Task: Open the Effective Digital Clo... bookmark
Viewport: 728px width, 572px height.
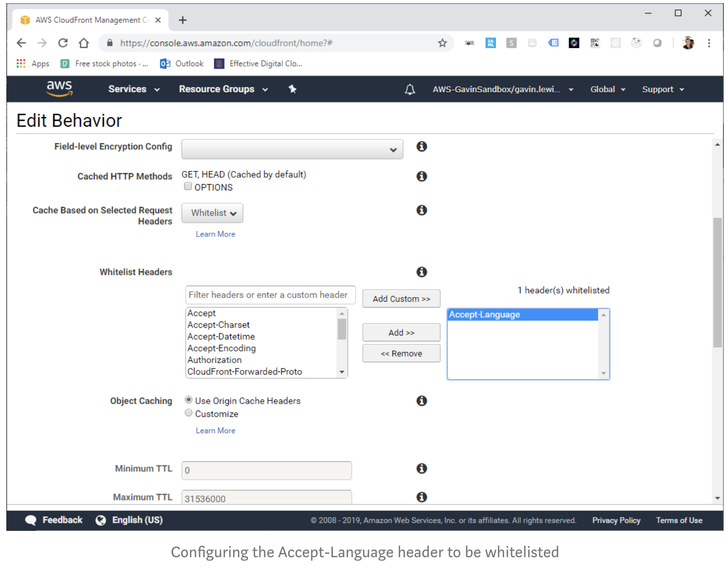Action: [258, 63]
